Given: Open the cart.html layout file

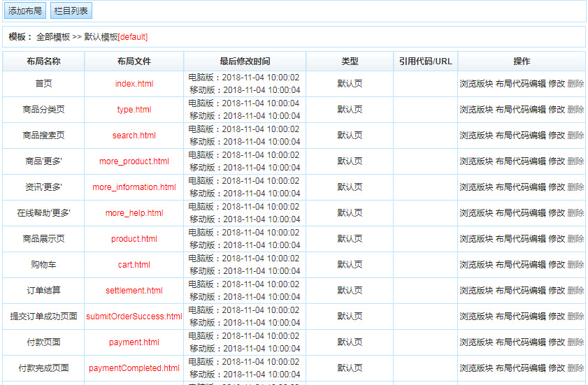Looking at the screenshot, I should [134, 265].
